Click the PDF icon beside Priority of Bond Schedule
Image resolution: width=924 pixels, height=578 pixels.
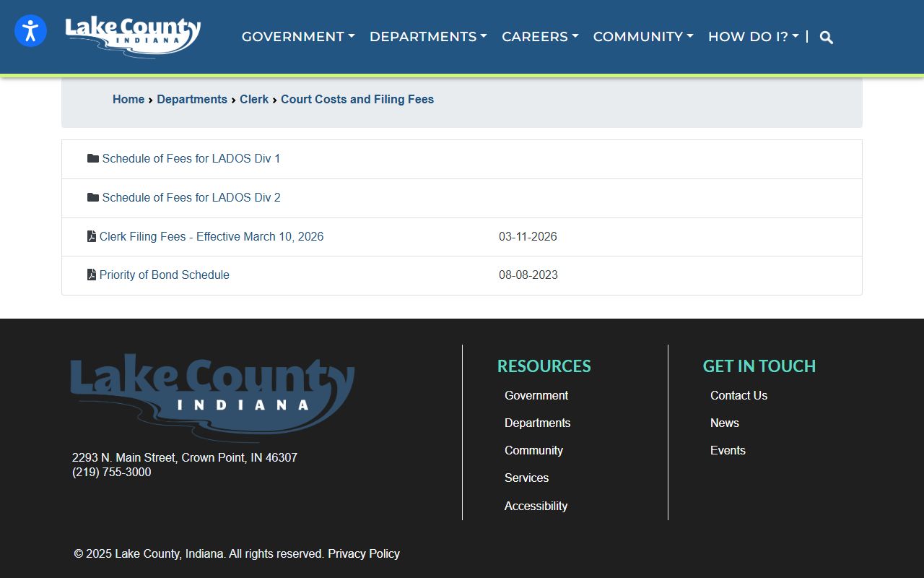point(92,275)
